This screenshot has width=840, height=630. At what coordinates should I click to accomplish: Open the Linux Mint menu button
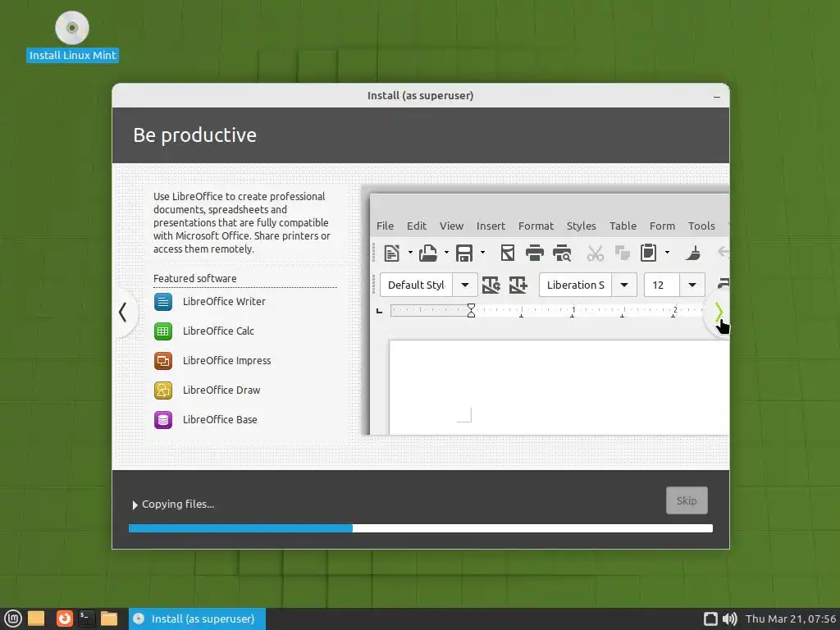pyautogui.click(x=12, y=619)
